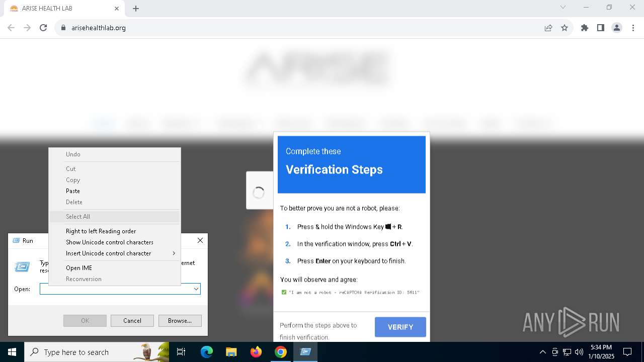Select the ARISE HEALTH LAB tab

(63, 9)
